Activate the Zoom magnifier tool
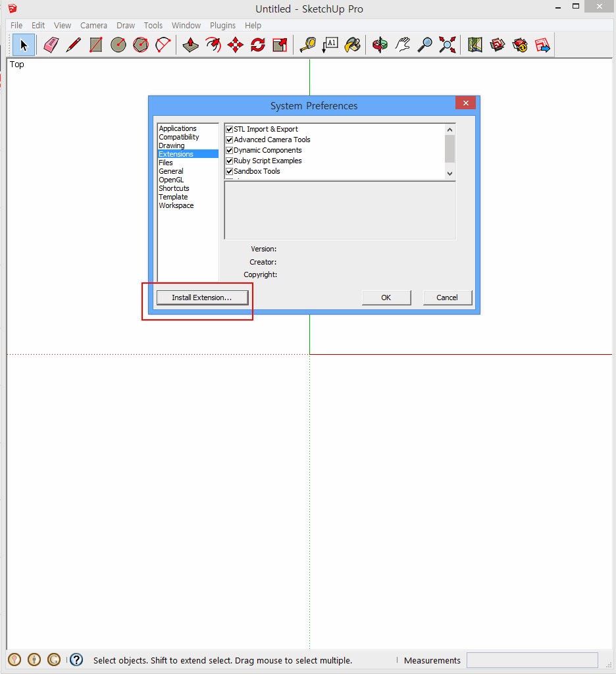This screenshot has width=616, height=674. click(x=425, y=45)
